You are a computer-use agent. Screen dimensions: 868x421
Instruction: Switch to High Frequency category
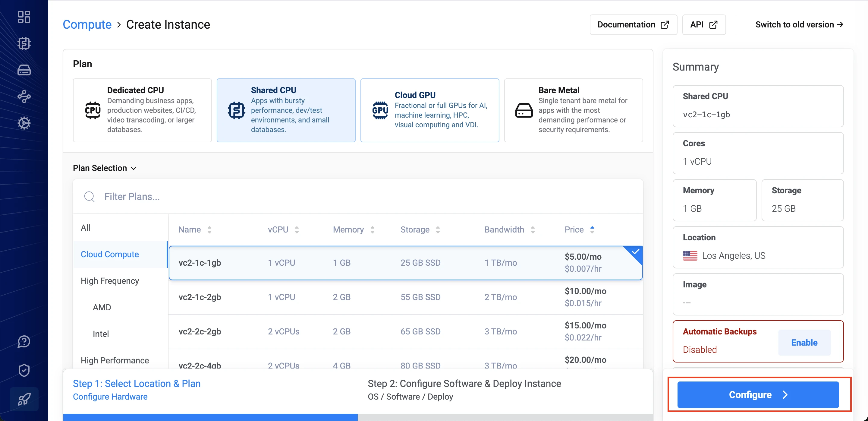120,281
